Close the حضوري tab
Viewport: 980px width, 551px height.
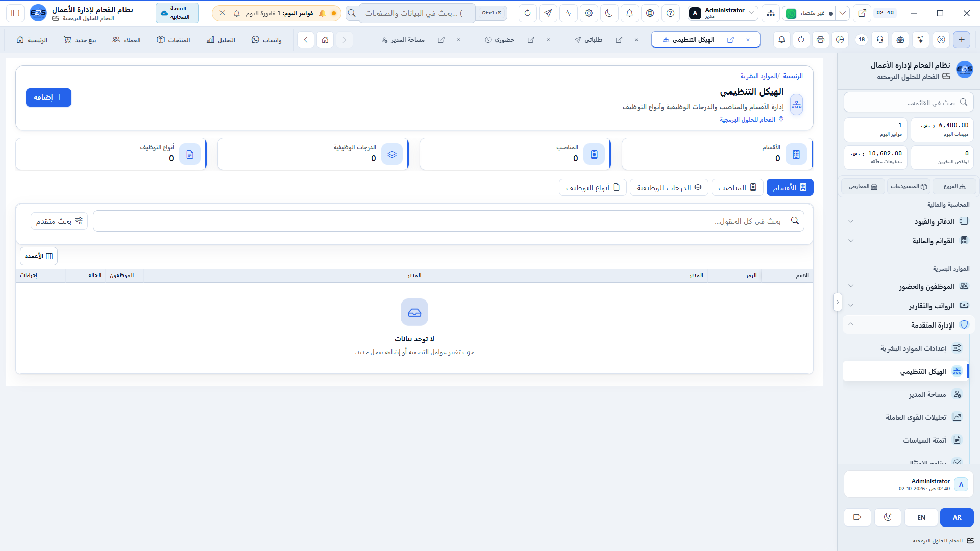[548, 40]
